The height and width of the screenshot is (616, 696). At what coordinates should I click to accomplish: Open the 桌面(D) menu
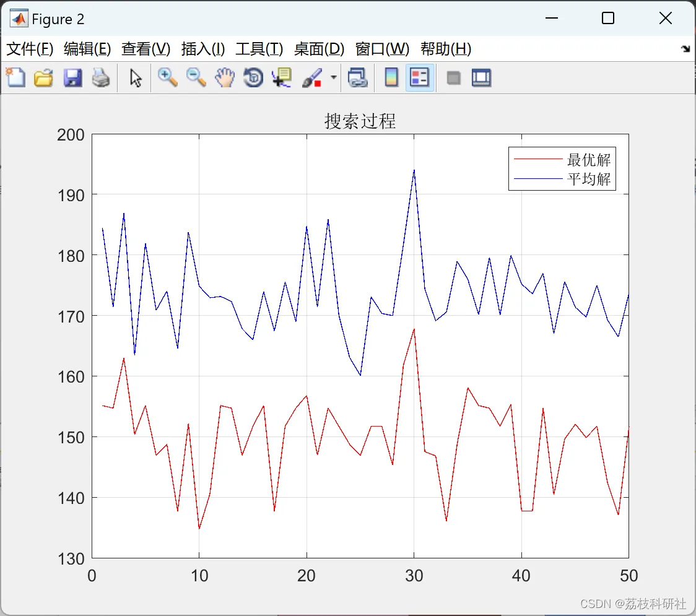319,49
